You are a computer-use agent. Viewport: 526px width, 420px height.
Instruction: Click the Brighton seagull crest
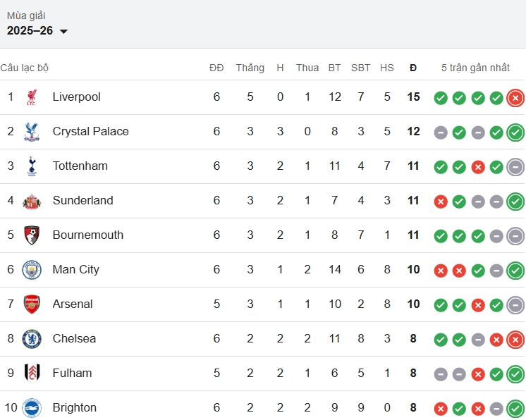[x=32, y=408]
